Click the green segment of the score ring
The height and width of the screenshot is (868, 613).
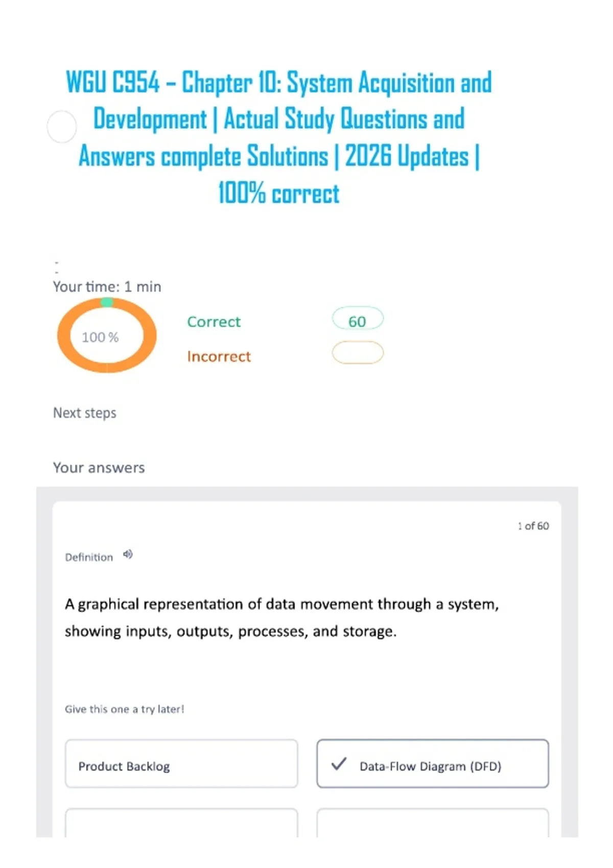pyautogui.click(x=107, y=302)
